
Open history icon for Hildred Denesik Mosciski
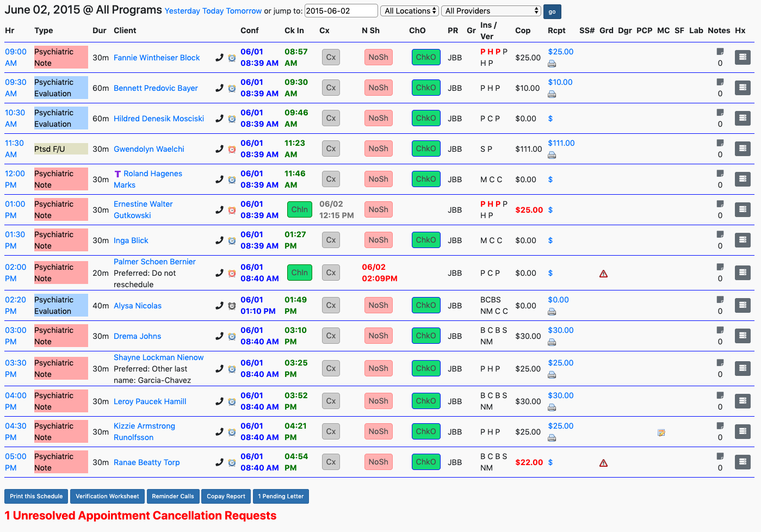pos(743,118)
